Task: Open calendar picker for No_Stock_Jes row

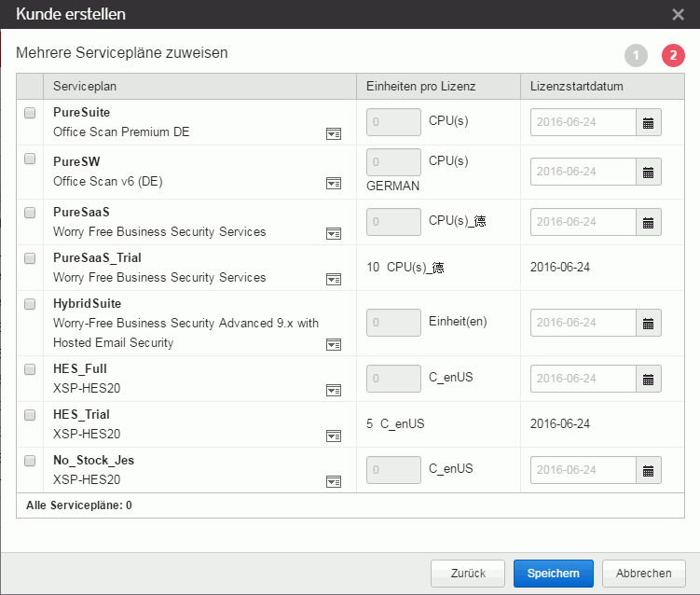Action: 649,470
